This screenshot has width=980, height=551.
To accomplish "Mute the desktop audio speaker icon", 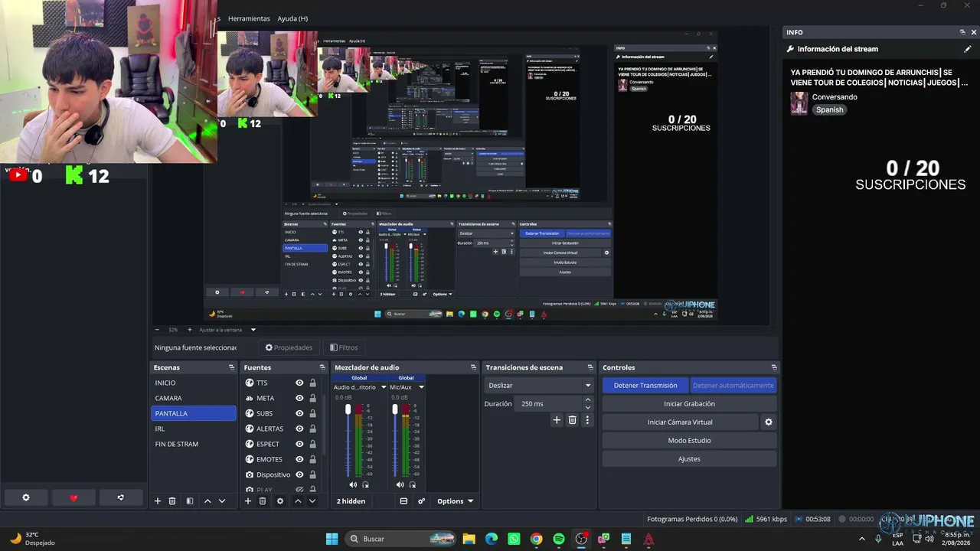I will point(353,484).
